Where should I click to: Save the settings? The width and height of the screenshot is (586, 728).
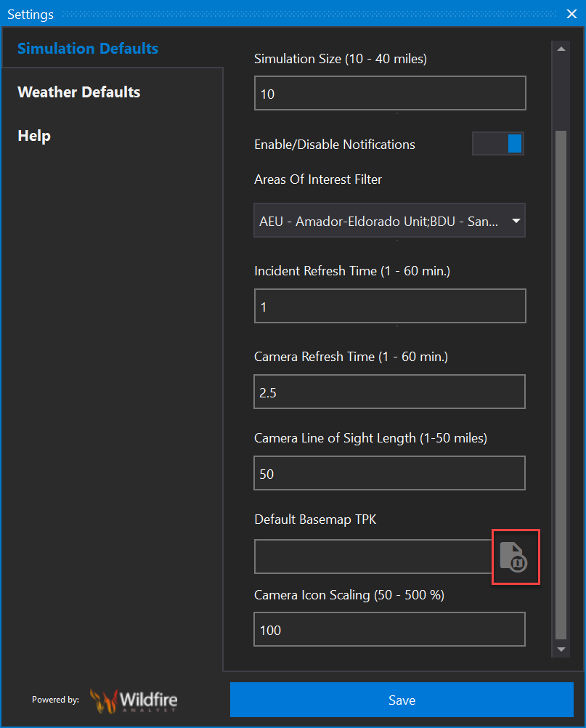(x=402, y=700)
